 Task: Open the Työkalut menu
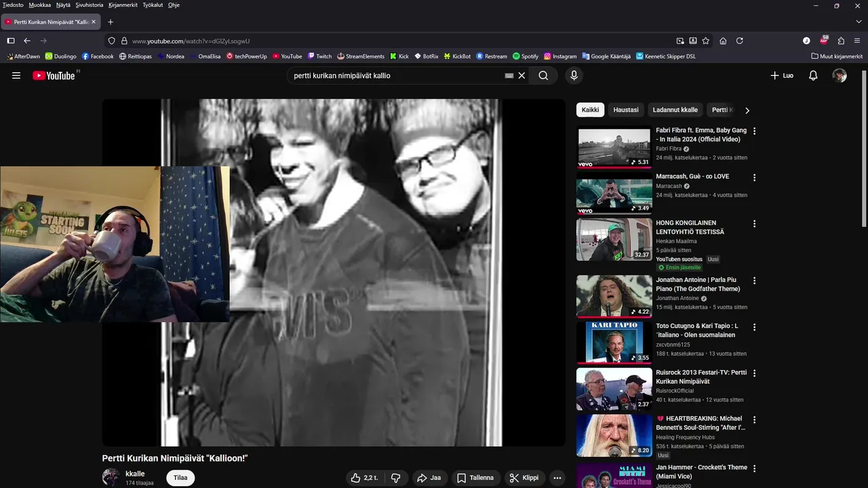pos(153,5)
